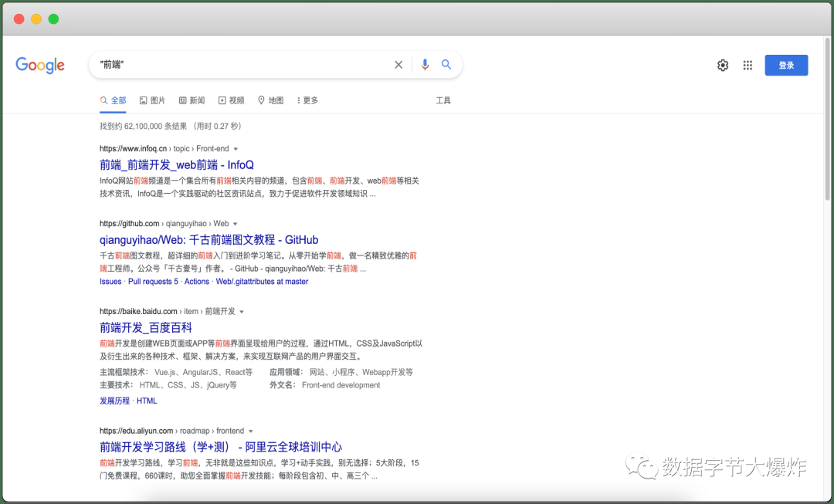This screenshot has height=504, width=834.
Task: Click the edu.aliyun.com URL breadcrumb
Action: pyautogui.click(x=171, y=431)
